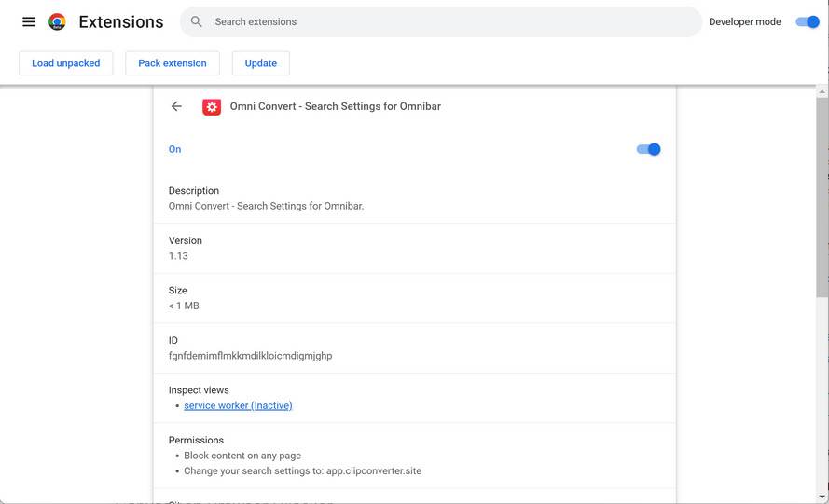Click the version number 1.13
Screen dimensions: 829x504
(178, 255)
